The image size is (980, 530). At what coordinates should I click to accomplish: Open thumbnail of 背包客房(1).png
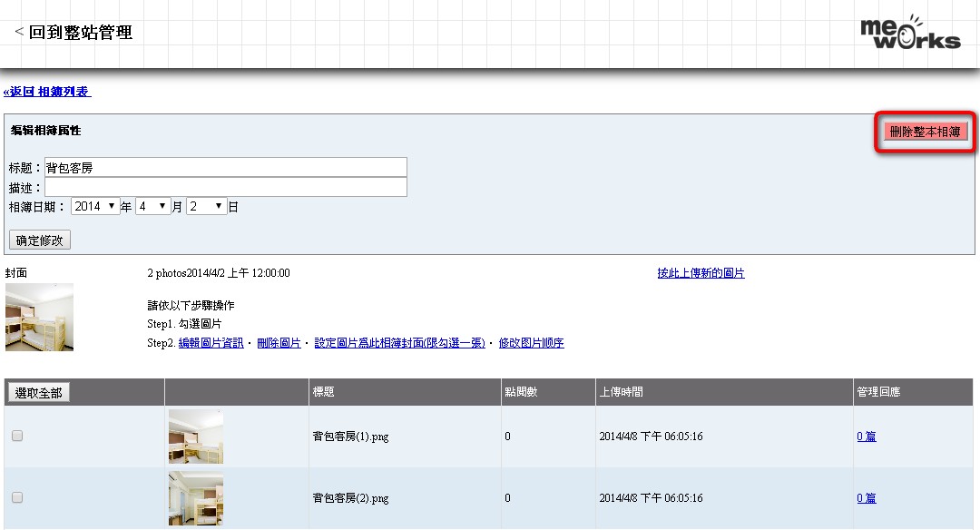coord(195,437)
